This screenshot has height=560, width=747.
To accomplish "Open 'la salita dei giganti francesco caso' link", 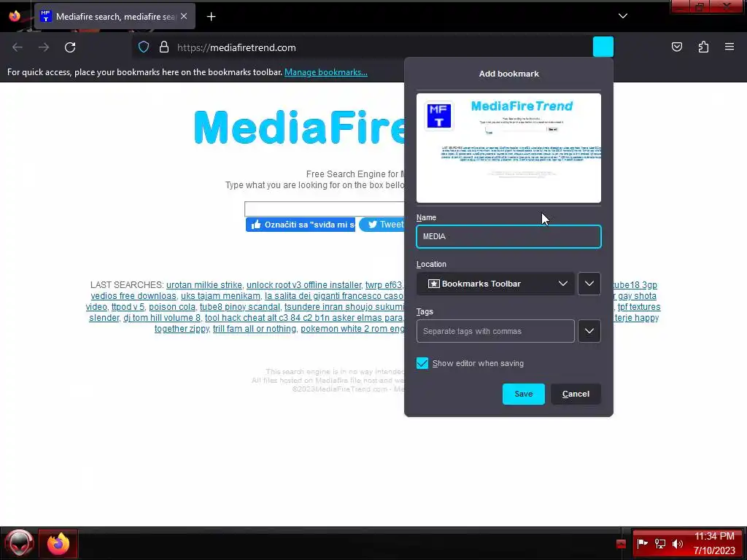I will click(334, 296).
